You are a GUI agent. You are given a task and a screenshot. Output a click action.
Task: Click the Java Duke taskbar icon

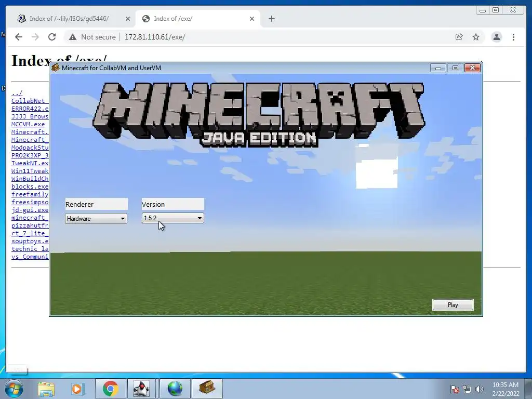click(x=142, y=389)
